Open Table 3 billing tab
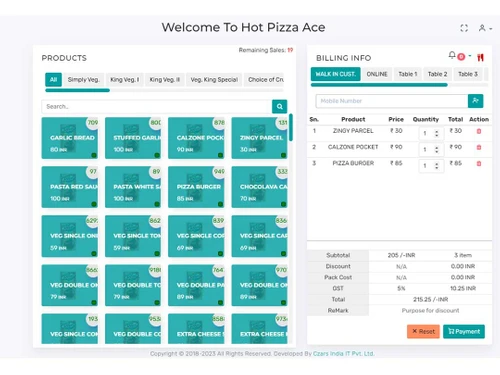 (x=468, y=74)
